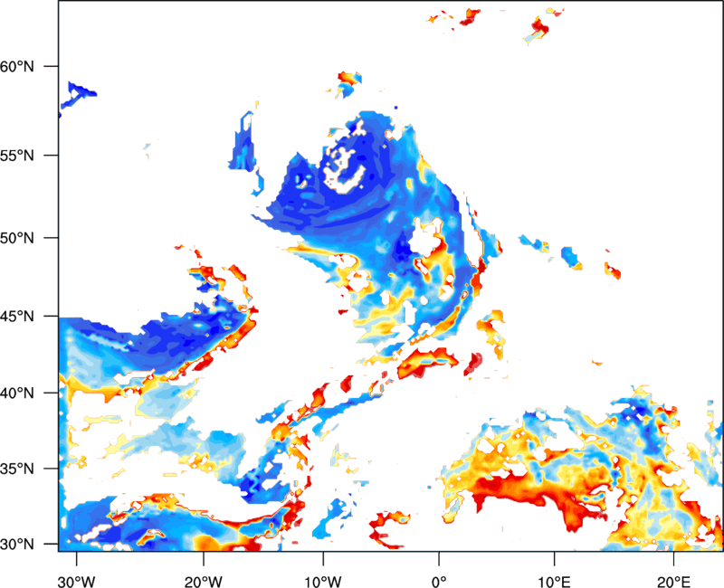Click the 50°N latitude label

coord(17,238)
